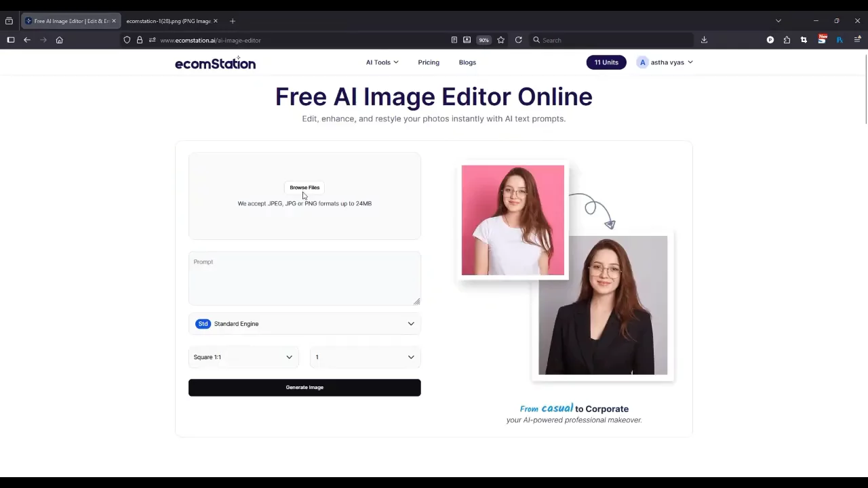This screenshot has width=868, height=488.
Task: Click the pink background sample photo
Action: 513,220
